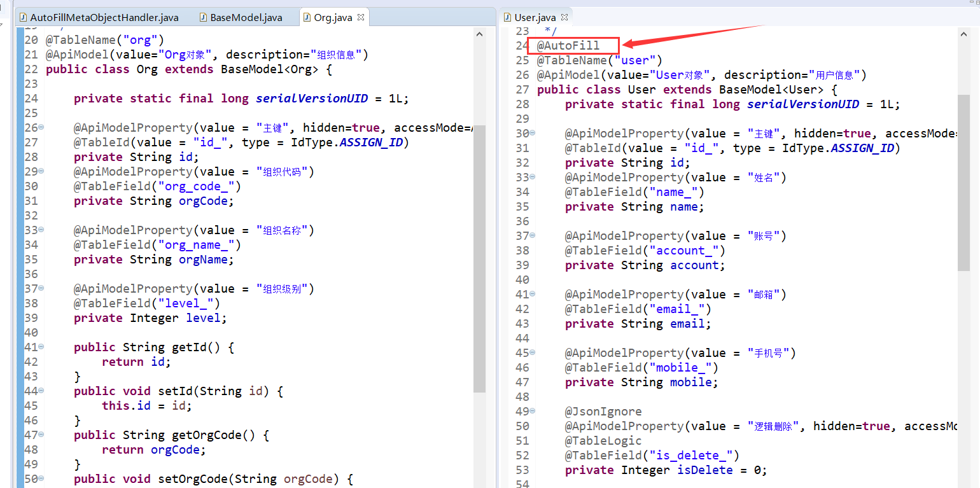
Task: Click the file icon on AutoFillMetaObjectHandler.java tab
Action: (24, 17)
